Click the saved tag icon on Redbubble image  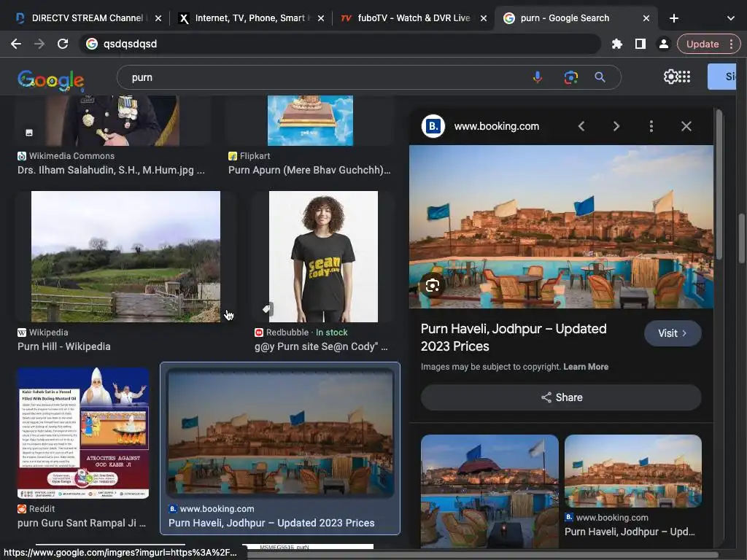coord(267,309)
